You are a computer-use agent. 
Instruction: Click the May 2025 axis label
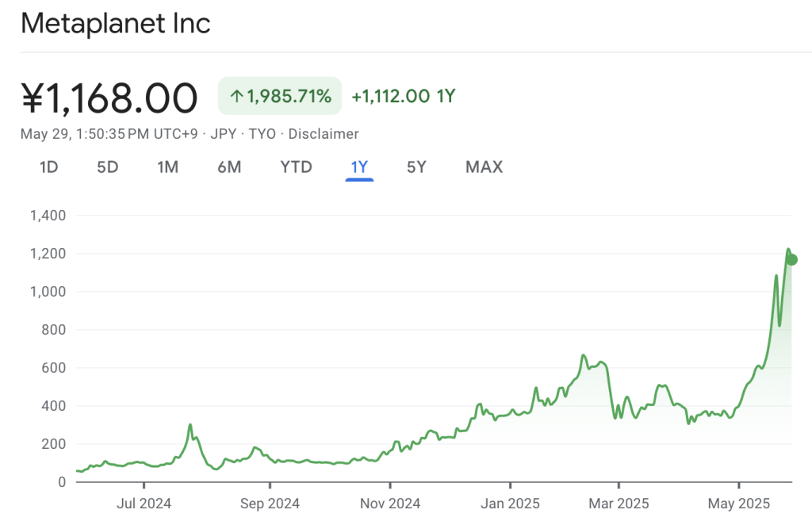tap(739, 504)
